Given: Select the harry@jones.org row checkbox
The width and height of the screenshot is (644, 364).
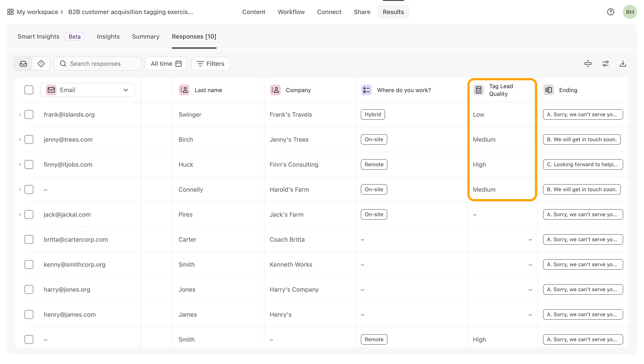Looking at the screenshot, I should (29, 289).
